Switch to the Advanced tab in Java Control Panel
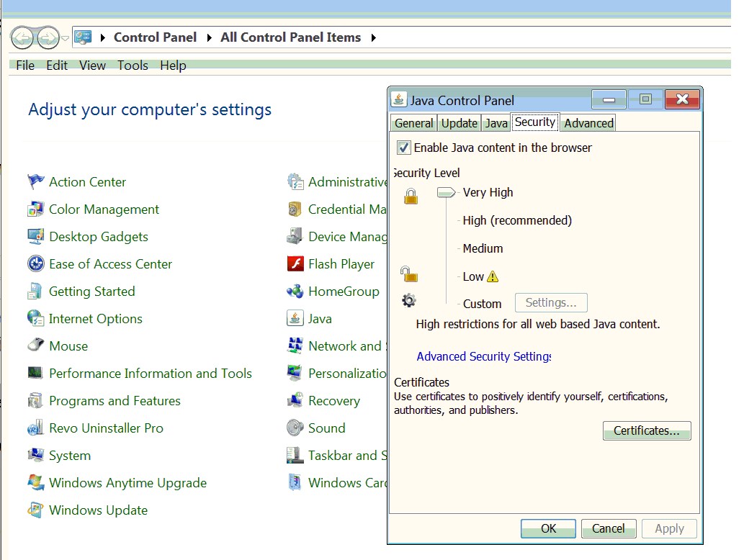744x560 pixels. click(x=588, y=122)
